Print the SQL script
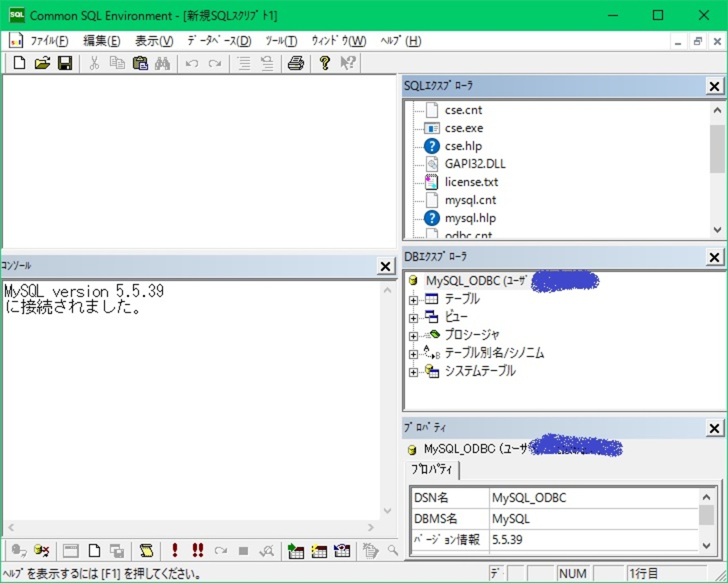The image size is (728, 583). point(295,63)
